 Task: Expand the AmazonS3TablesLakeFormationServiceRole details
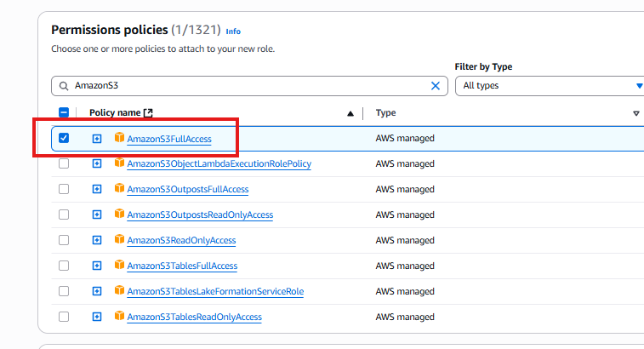(97, 291)
